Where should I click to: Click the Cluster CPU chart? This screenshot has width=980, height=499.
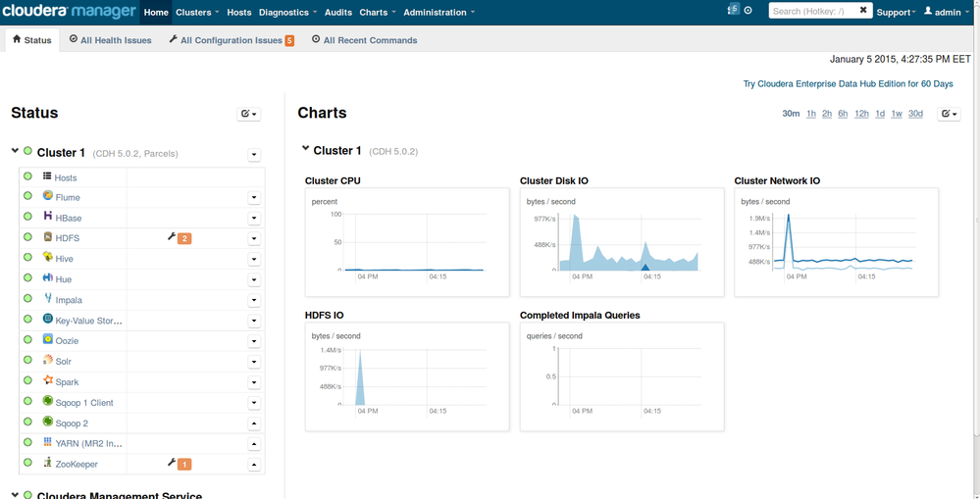[x=407, y=242]
